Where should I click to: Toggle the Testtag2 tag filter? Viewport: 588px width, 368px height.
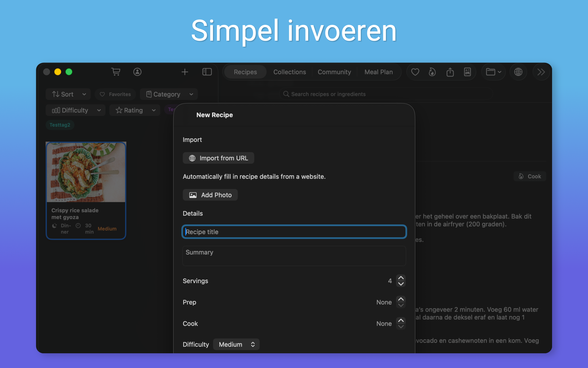click(x=60, y=125)
